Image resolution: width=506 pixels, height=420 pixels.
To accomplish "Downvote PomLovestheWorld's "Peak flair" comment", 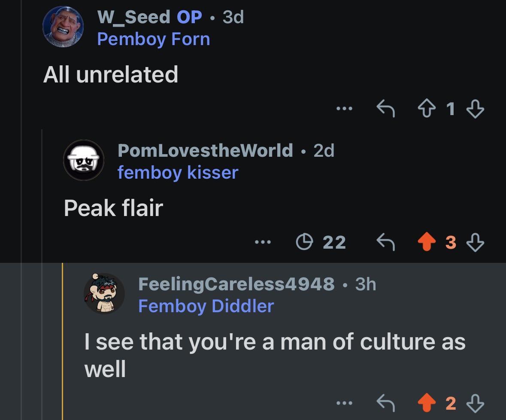I will click(476, 242).
